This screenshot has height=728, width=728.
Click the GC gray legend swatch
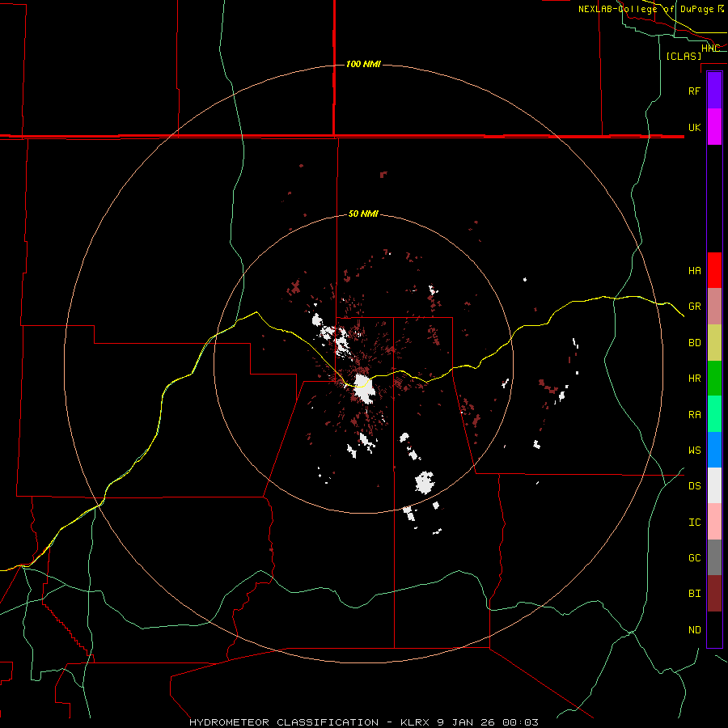pyautogui.click(x=714, y=557)
